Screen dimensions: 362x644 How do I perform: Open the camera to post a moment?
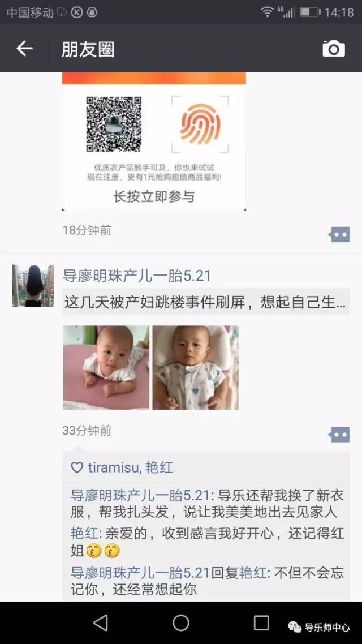pyautogui.click(x=333, y=49)
